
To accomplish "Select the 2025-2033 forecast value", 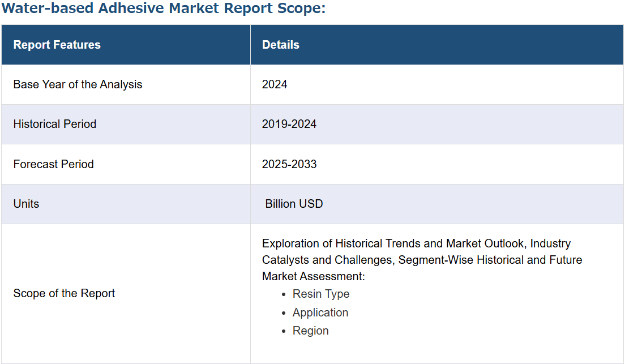I will [289, 164].
